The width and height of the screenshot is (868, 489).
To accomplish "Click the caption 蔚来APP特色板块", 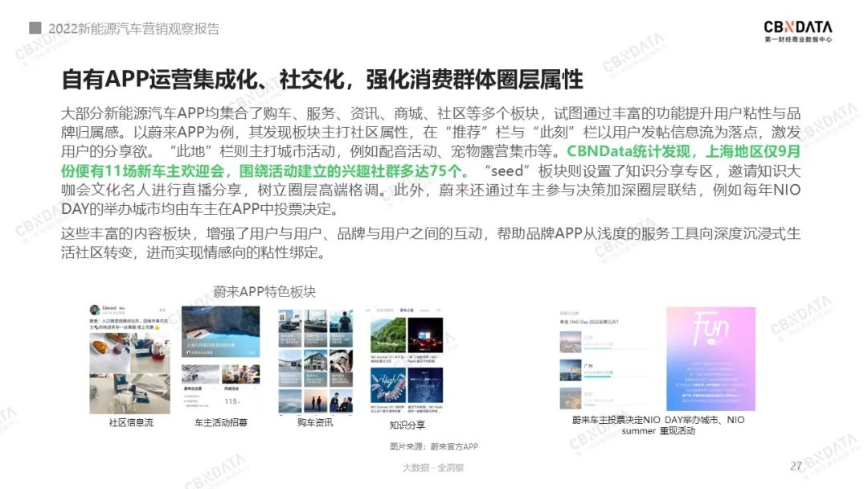I will [x=264, y=291].
